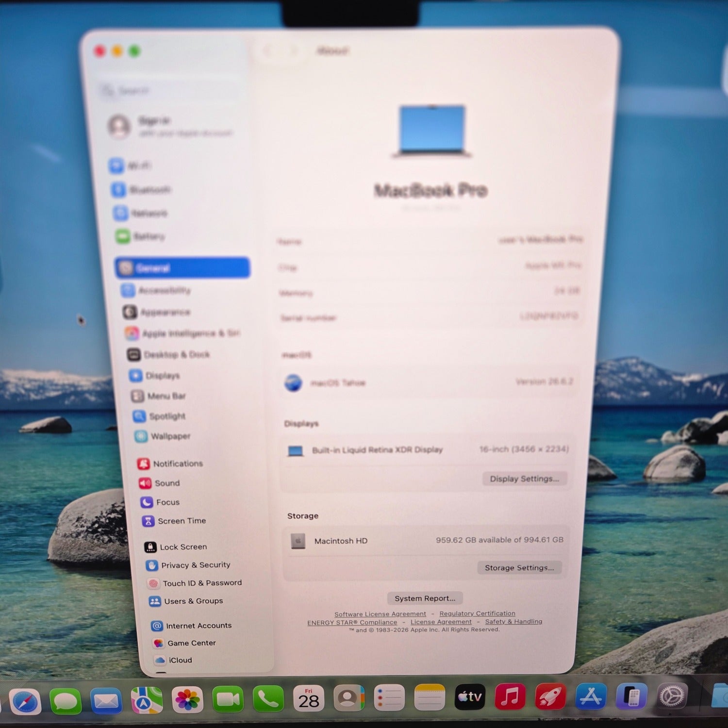Open Game Center settings

184,643
